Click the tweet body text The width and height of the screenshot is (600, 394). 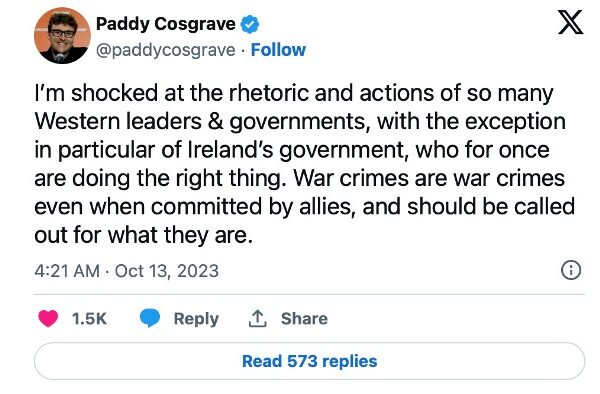(x=305, y=164)
